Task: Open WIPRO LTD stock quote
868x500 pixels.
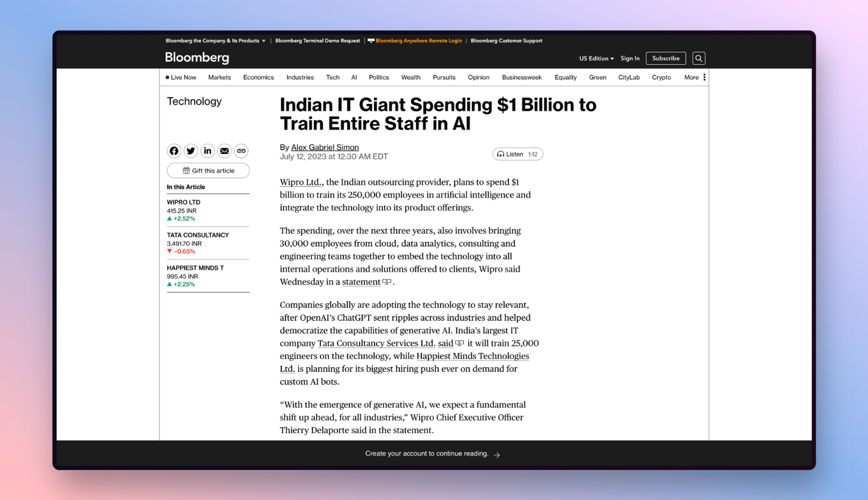Action: pos(184,202)
